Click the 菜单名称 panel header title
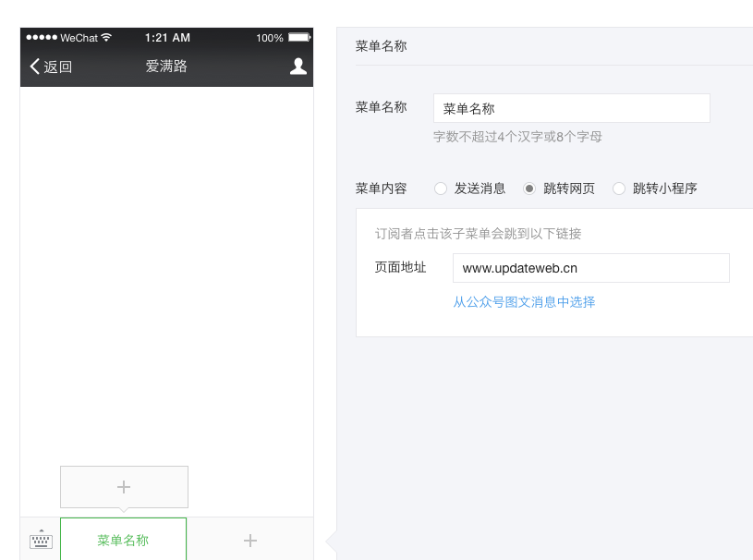Screen dimensions: 753x560 pyautogui.click(x=381, y=46)
